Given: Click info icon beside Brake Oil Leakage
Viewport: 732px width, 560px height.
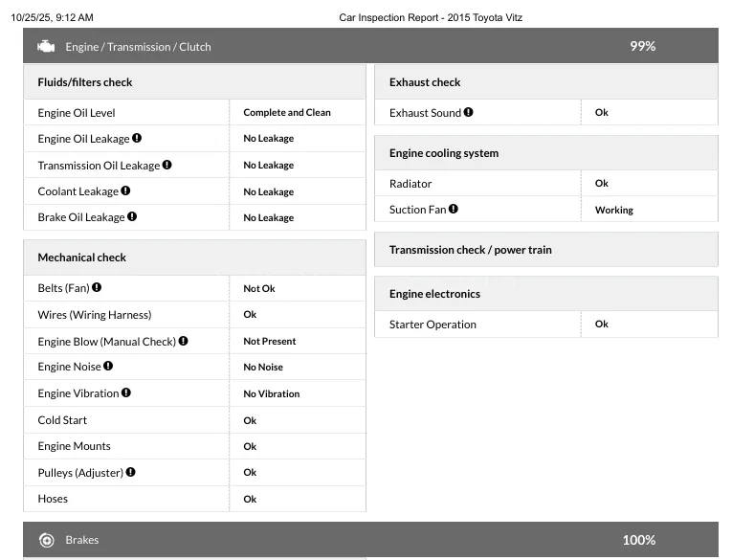Looking at the screenshot, I should pos(132,216).
